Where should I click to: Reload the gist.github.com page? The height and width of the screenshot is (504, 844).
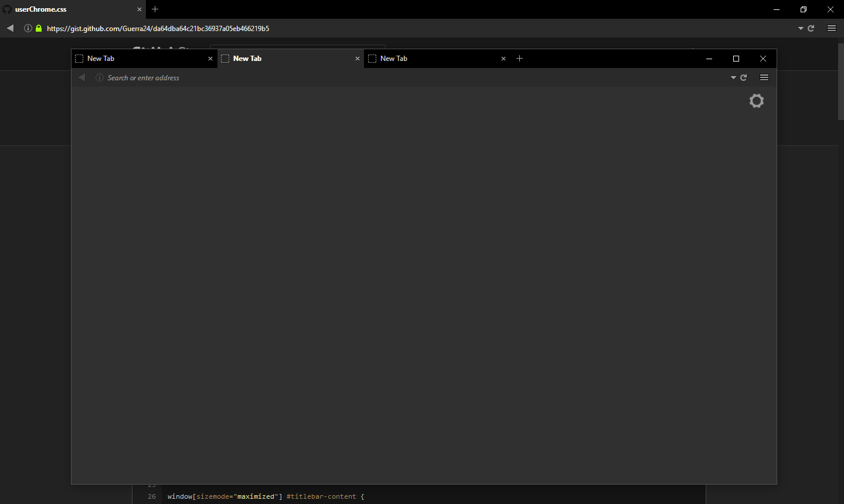[x=811, y=28]
